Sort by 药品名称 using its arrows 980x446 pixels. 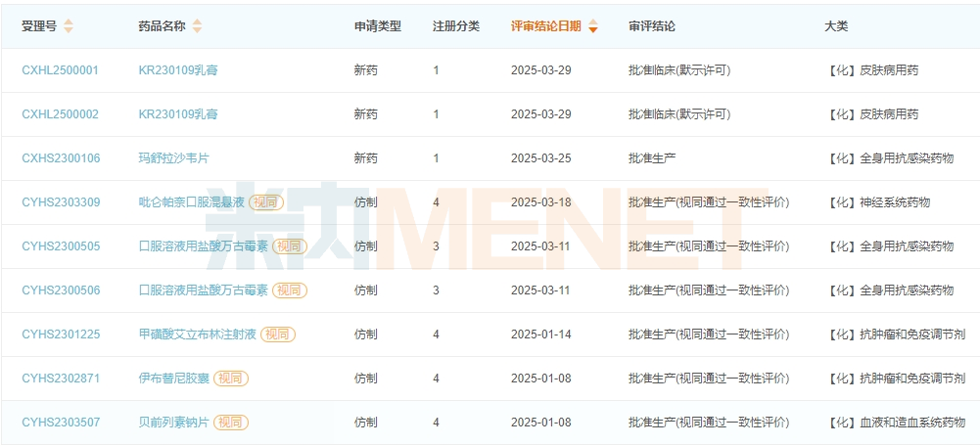pyautogui.click(x=197, y=26)
